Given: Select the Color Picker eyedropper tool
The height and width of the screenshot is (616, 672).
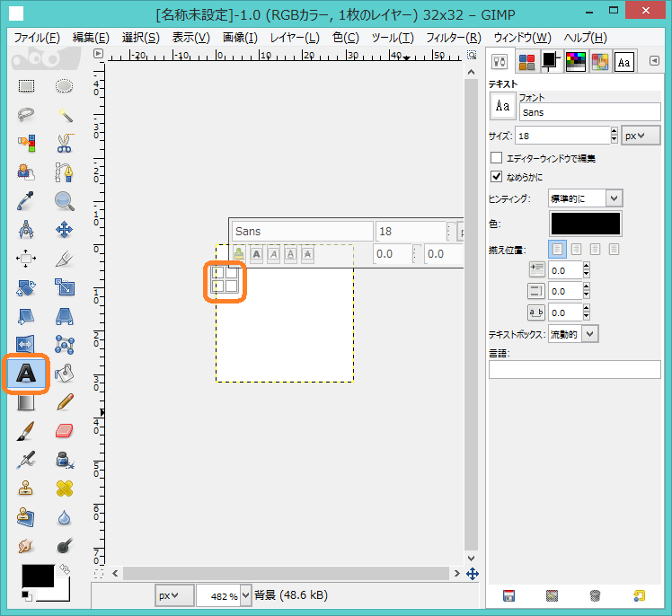Looking at the screenshot, I should pyautogui.click(x=26, y=201).
